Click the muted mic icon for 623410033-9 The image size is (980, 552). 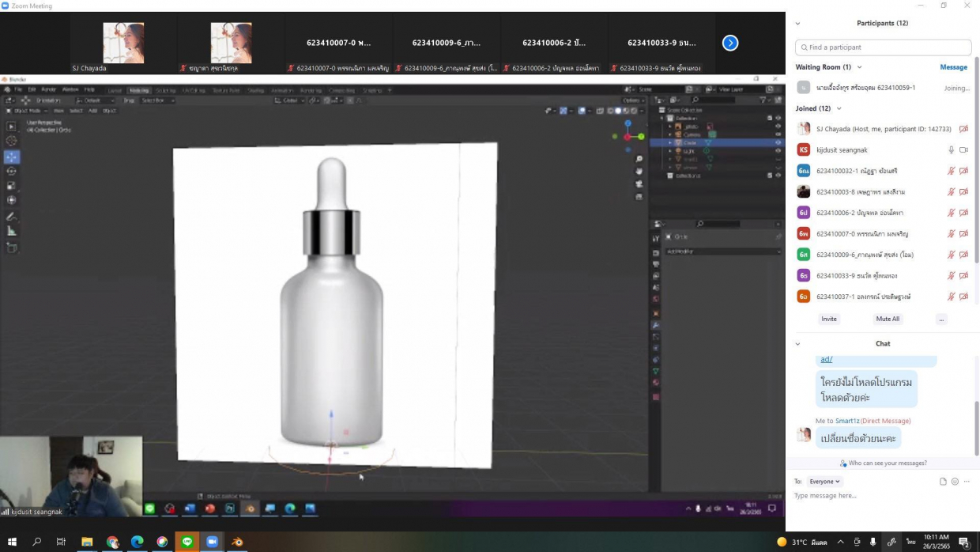(952, 276)
